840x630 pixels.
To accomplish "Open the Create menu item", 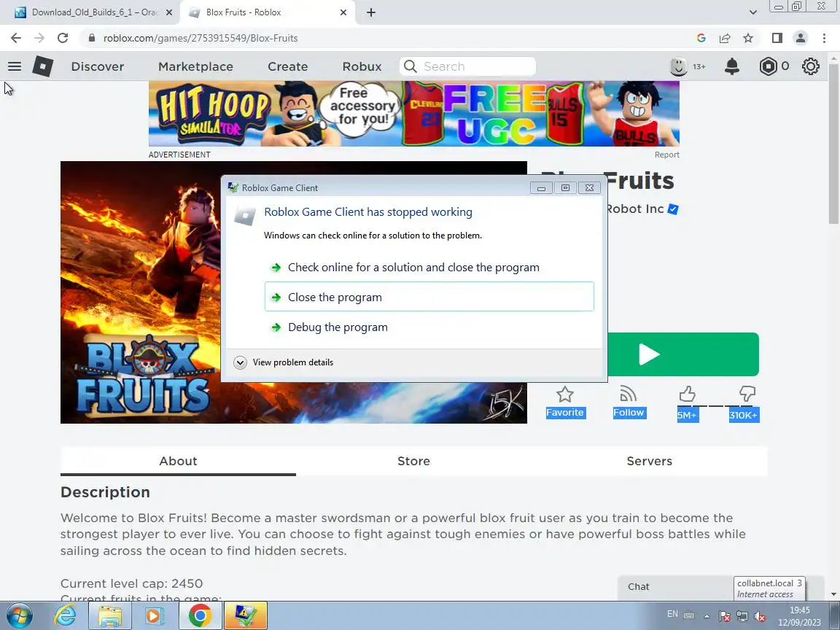I will [288, 66].
